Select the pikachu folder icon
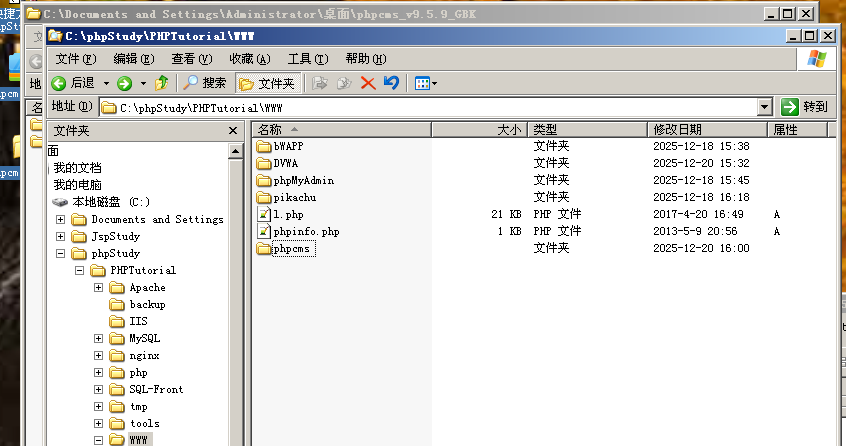 pos(264,197)
